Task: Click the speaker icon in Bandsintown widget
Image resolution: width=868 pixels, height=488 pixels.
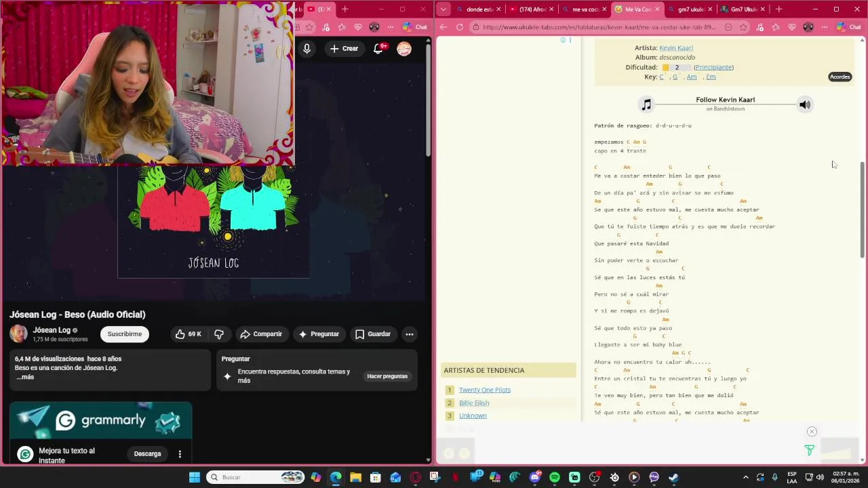Action: tap(805, 104)
